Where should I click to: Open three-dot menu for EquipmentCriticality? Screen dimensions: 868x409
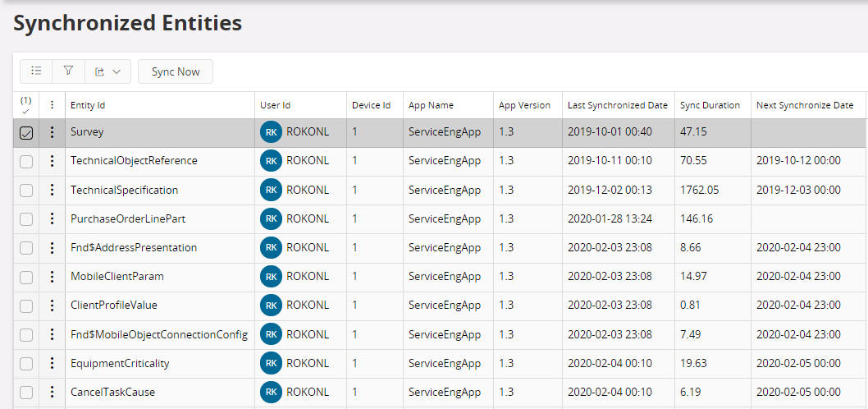click(x=52, y=363)
